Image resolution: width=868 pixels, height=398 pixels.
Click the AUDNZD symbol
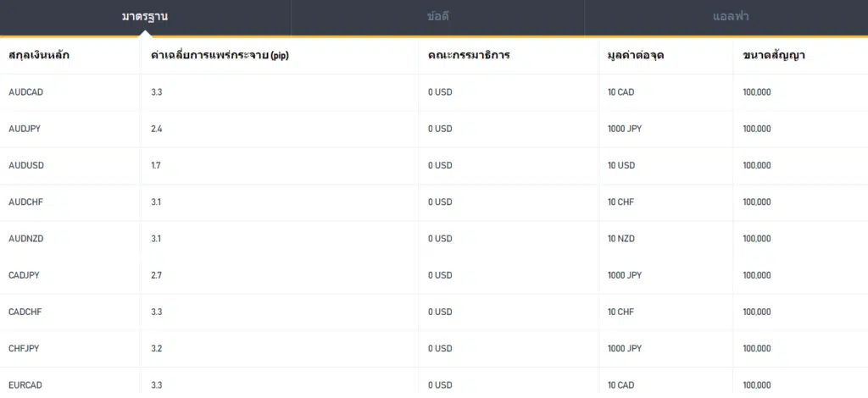tap(26, 239)
